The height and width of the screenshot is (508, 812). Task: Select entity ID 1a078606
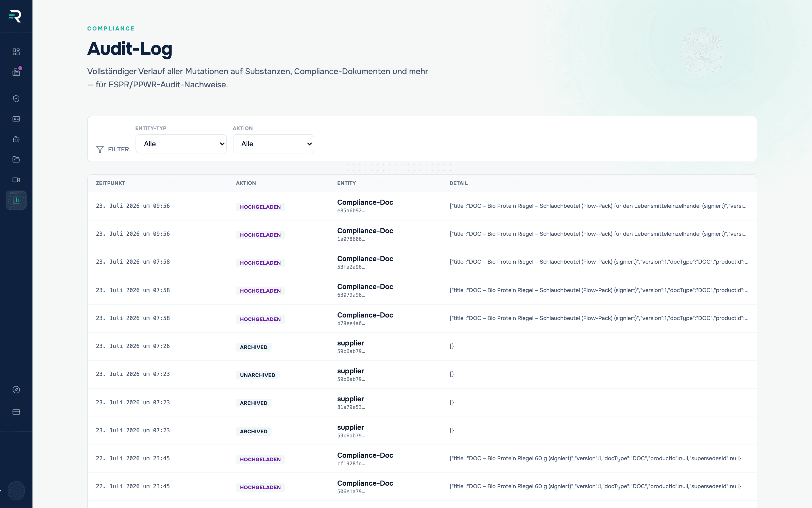351,239
